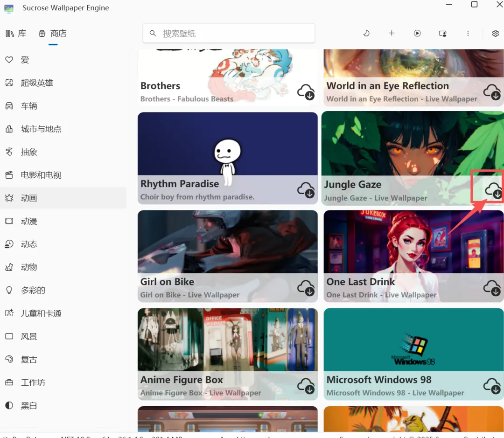504x438 pixels.
Task: Click the plus add wallpaper icon
Action: [x=392, y=33]
